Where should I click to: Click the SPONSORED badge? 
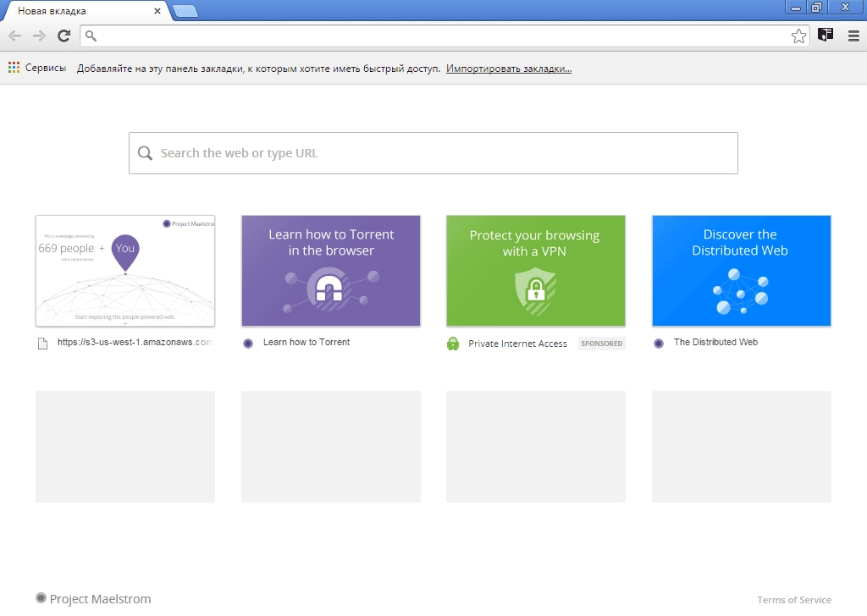point(602,344)
